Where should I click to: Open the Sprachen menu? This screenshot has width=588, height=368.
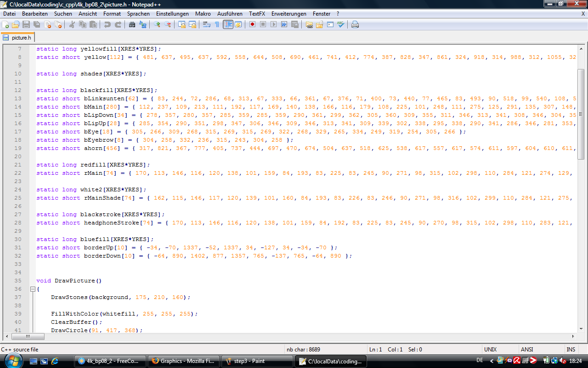pyautogui.click(x=138, y=14)
